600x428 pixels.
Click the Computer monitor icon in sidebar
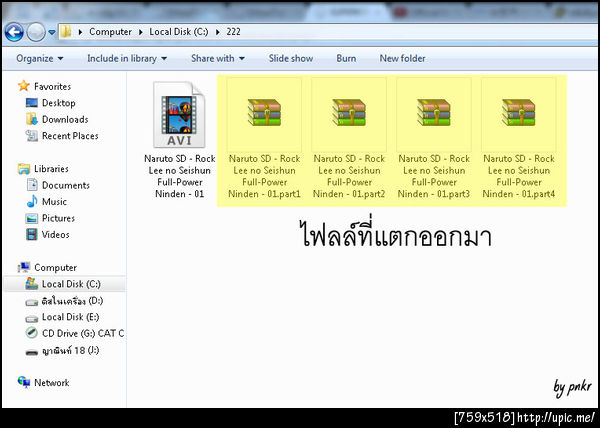(24, 267)
